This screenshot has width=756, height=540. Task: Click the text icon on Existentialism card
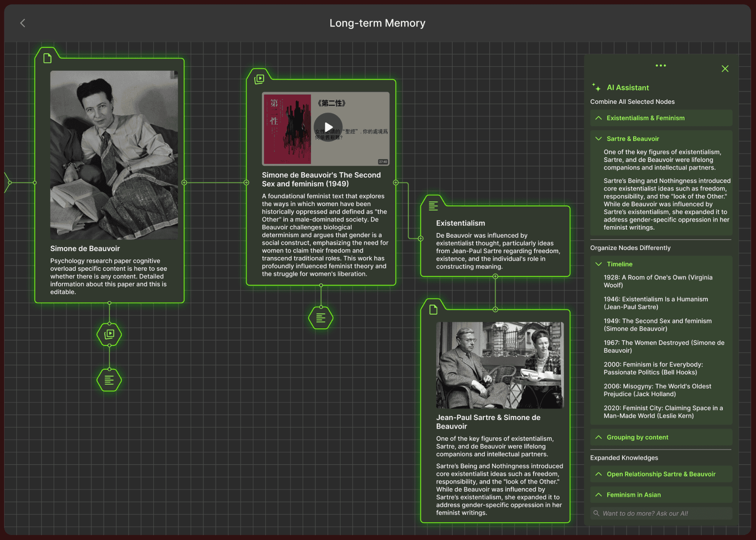pyautogui.click(x=433, y=206)
